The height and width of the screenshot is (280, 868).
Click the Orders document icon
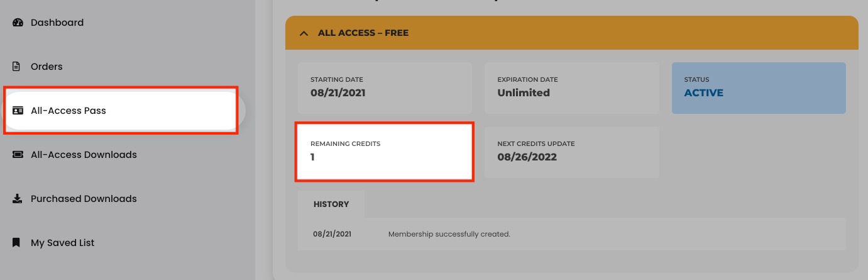18,67
